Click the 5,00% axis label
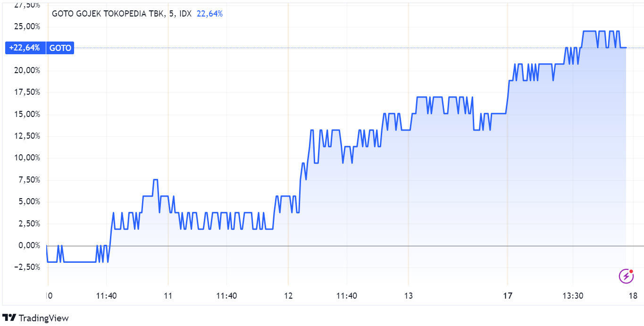This screenshot has width=644, height=326. [30, 201]
